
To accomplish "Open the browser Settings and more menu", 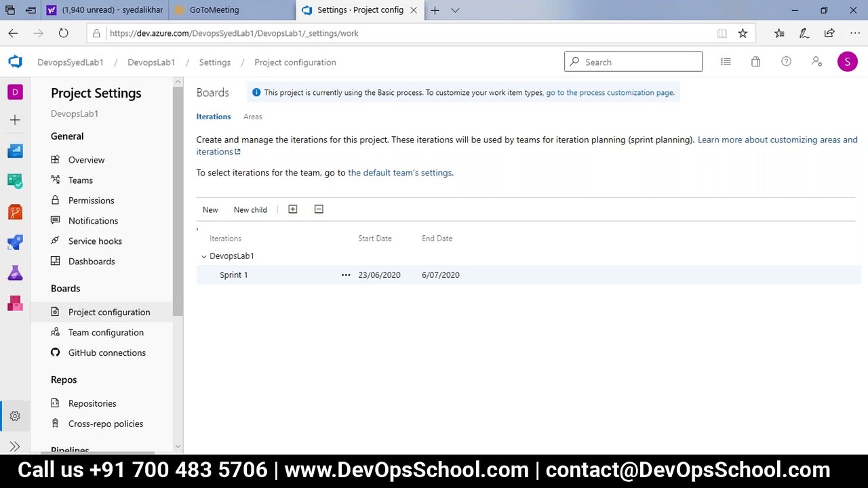I will 854,33.
